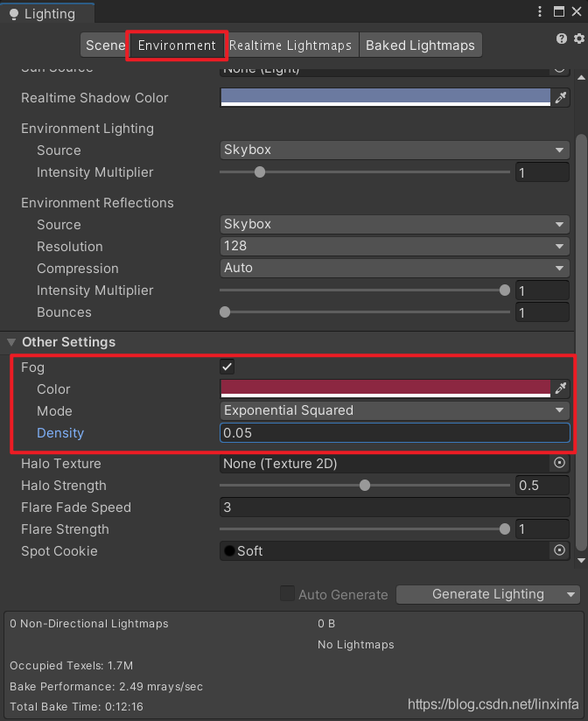Click the Flare Strength slider handle
The width and height of the screenshot is (588, 721).
[x=504, y=528]
